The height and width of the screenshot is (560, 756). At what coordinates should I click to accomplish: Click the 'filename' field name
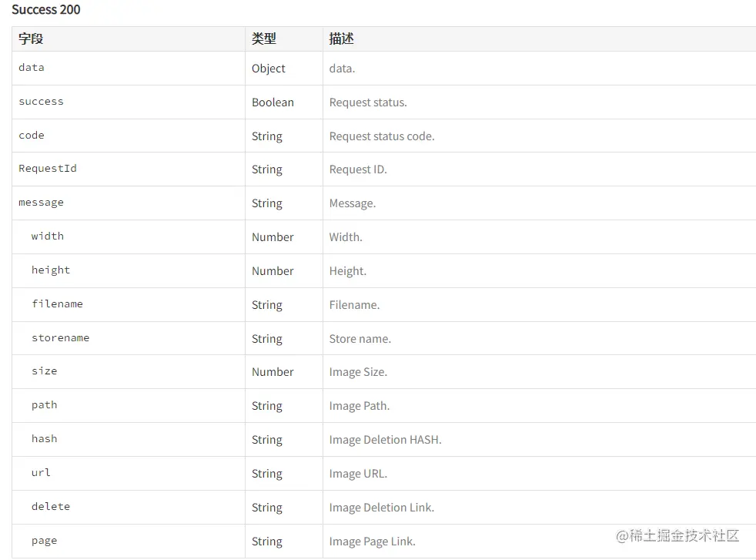(57, 304)
